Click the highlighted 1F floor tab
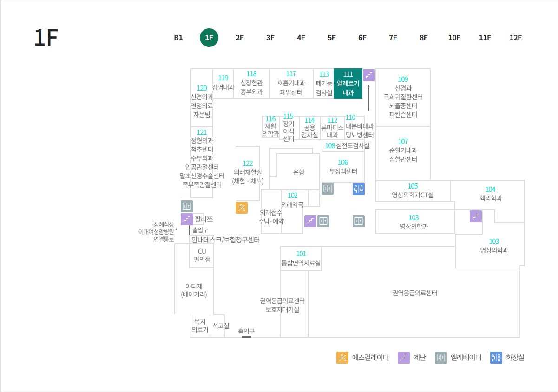The image size is (558, 392). (209, 38)
